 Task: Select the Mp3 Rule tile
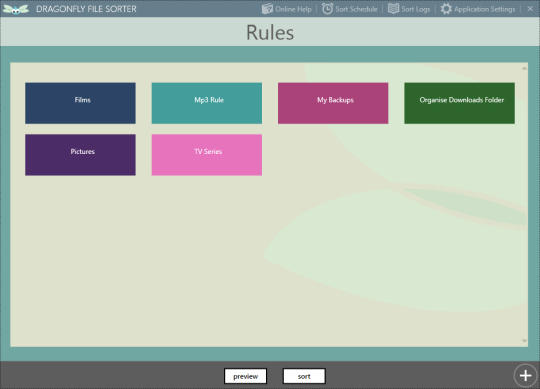(207, 103)
